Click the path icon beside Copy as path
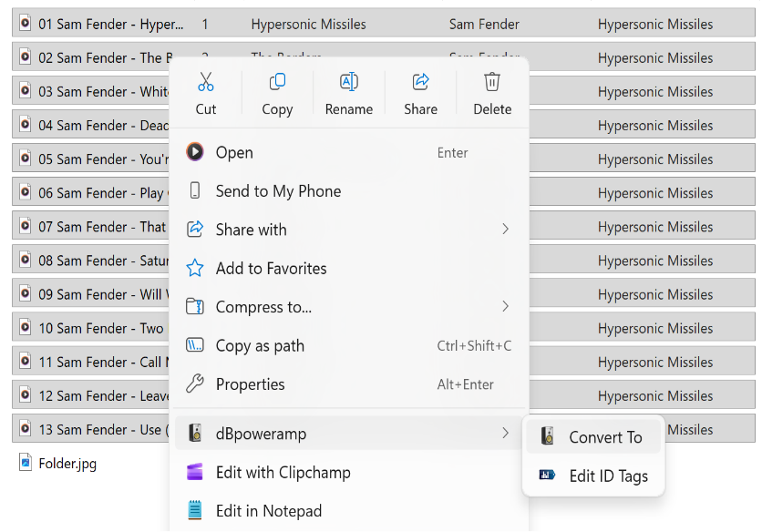Image resolution: width=762 pixels, height=532 pixels. coord(195,345)
